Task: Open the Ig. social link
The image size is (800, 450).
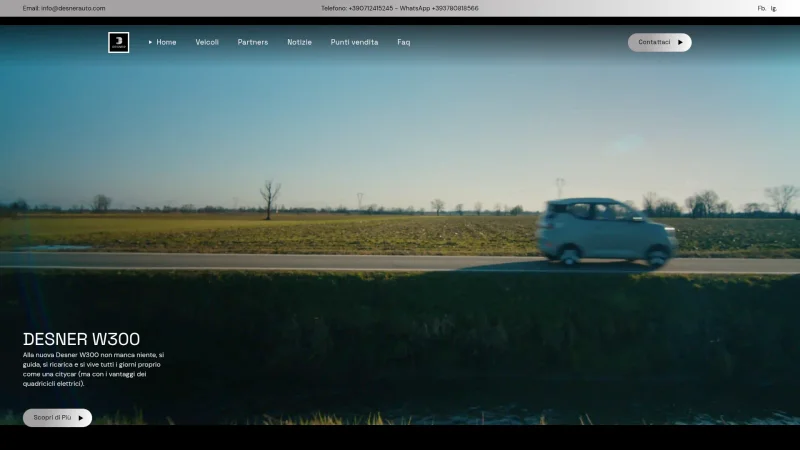Action: point(773,8)
